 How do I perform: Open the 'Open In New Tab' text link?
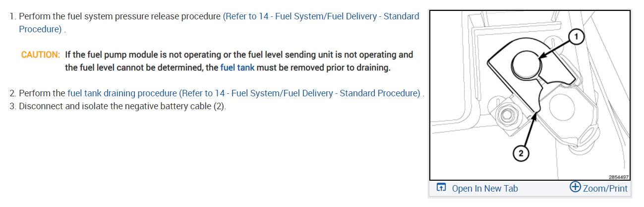484,188
